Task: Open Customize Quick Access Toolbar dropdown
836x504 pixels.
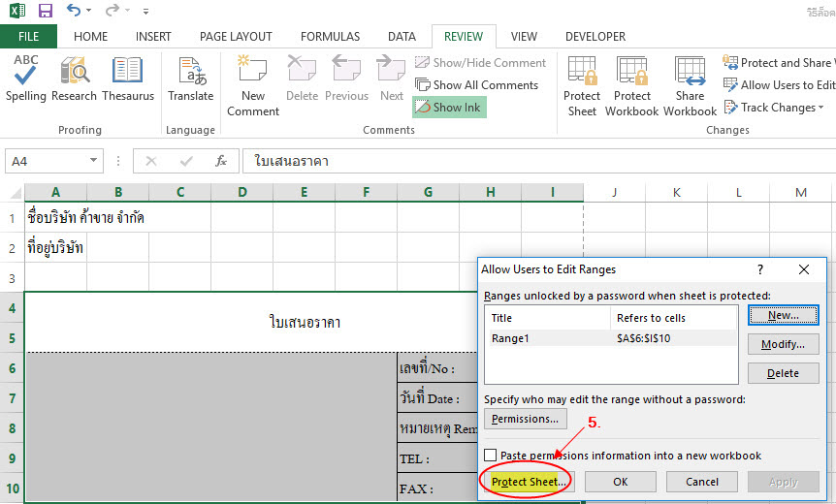Action: (145, 11)
